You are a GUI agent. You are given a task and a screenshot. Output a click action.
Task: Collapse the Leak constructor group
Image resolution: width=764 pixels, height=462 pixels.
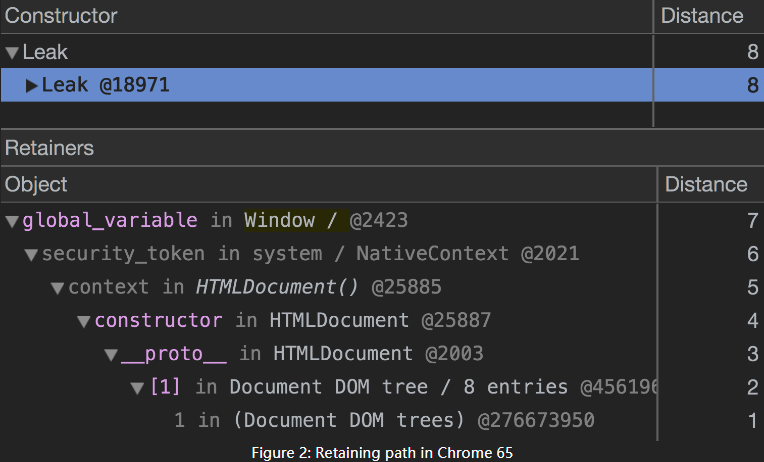tap(12, 52)
